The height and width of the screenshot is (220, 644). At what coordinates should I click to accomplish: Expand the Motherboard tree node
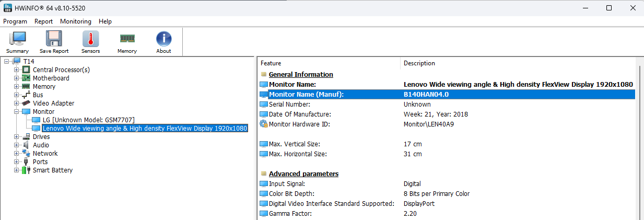[x=17, y=78]
